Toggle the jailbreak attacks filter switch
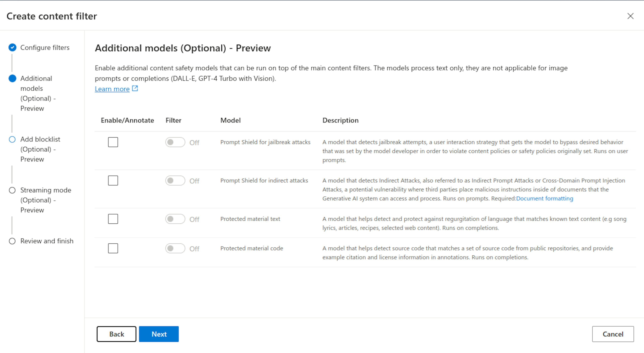The height and width of the screenshot is (353, 644). (175, 142)
